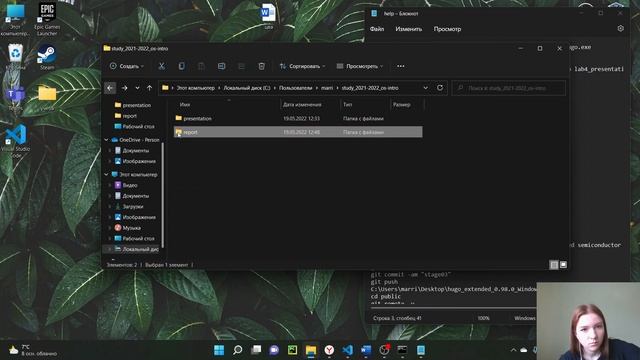640x360 pixels.
Task: Open taskbar Search magnifier
Action: pyautogui.click(x=238, y=350)
